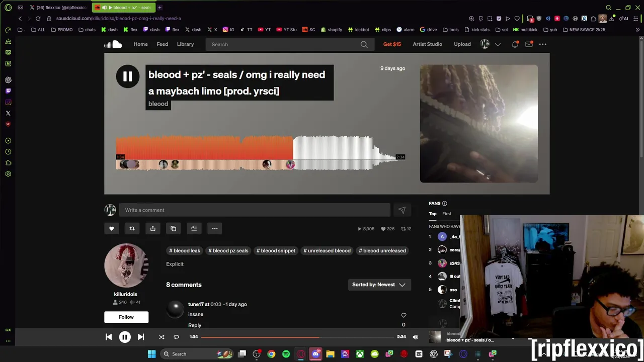The image size is (644, 362).
Task: Open the messages envelope icon
Action: point(529,44)
